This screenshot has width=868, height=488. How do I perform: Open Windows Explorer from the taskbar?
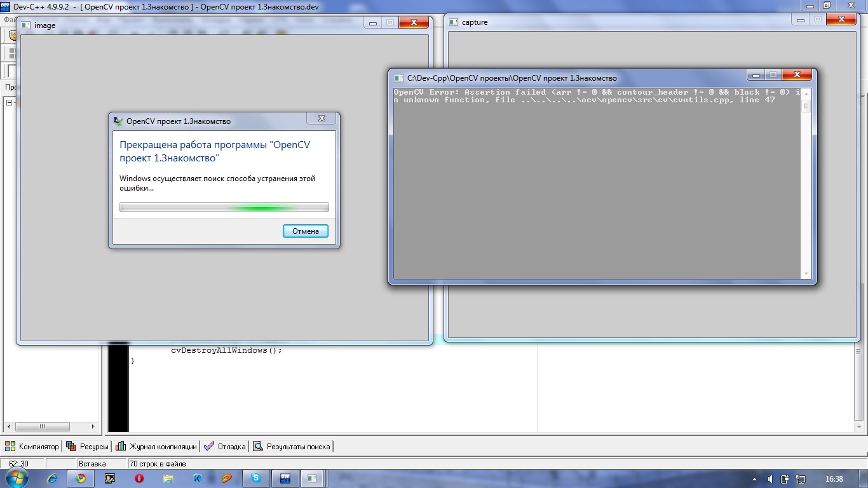coord(168,478)
